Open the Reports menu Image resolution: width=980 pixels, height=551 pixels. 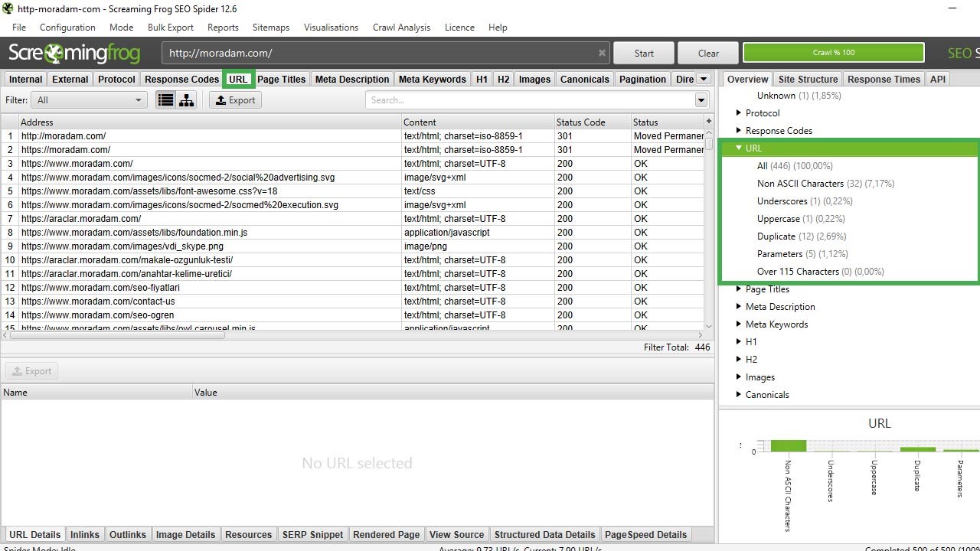(223, 27)
